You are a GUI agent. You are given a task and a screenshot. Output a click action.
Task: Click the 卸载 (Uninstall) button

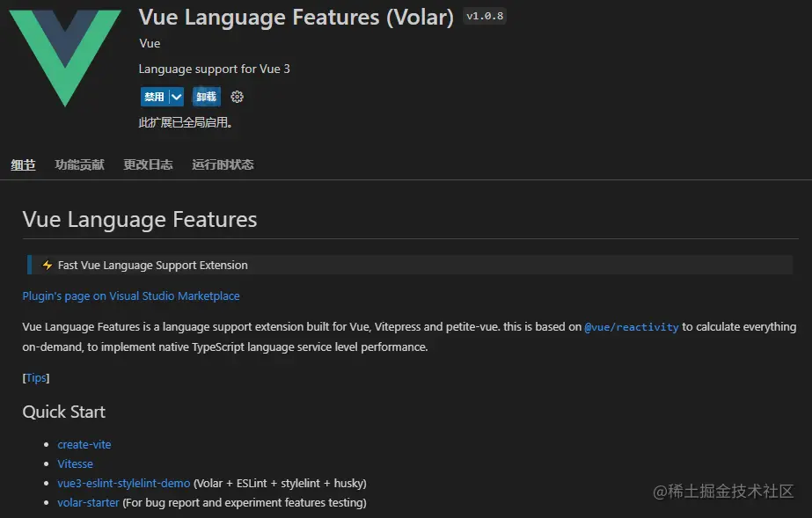click(207, 97)
